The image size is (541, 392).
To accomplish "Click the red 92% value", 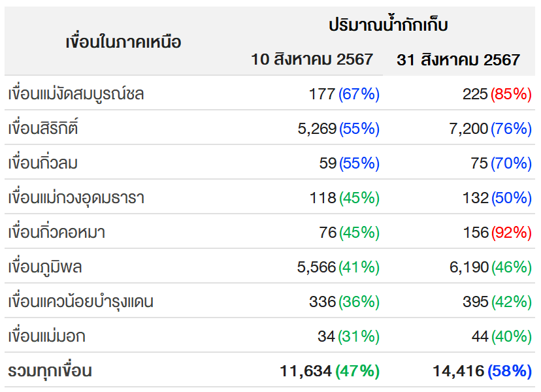I will pyautogui.click(x=512, y=232).
